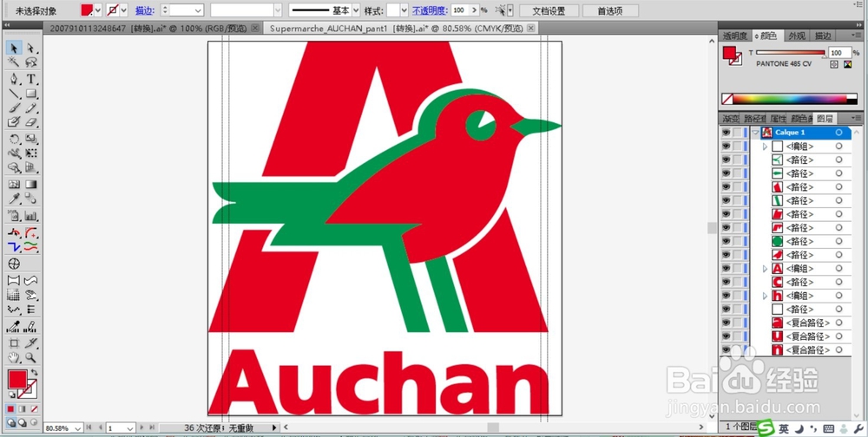
Task: Expand the first white-thumbnail group in layers
Action: [765, 147]
